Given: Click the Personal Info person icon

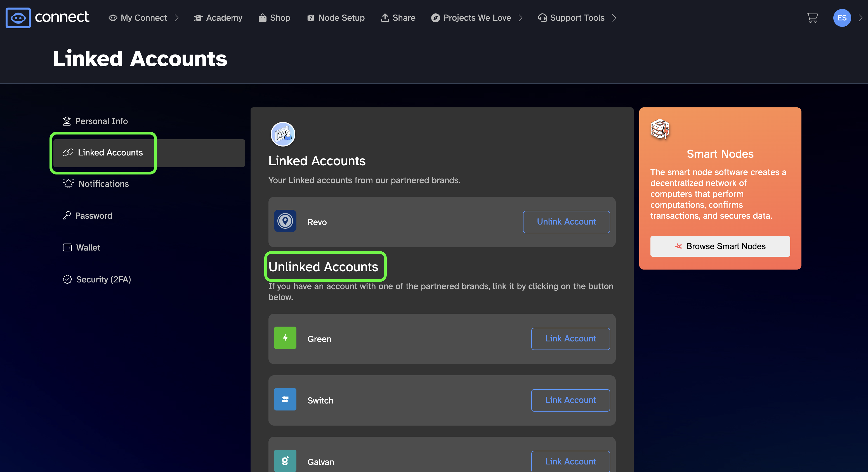Looking at the screenshot, I should pyautogui.click(x=67, y=121).
